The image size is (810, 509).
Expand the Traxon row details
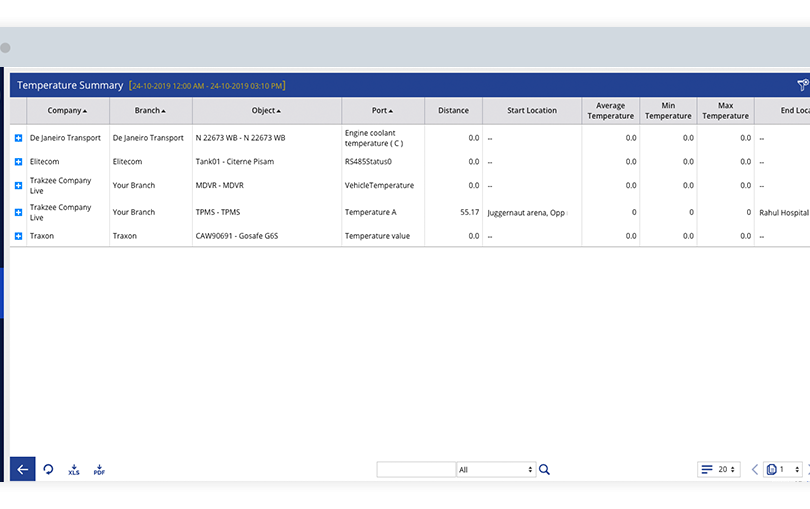pos(18,236)
